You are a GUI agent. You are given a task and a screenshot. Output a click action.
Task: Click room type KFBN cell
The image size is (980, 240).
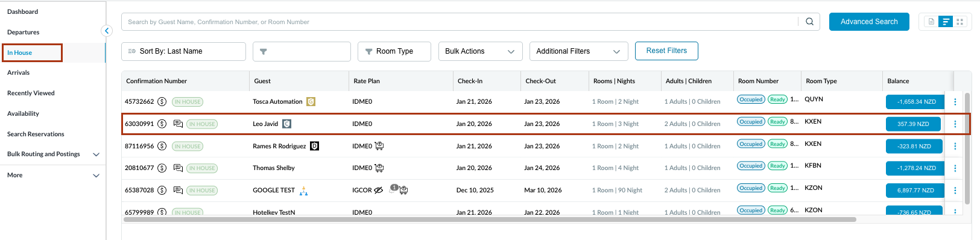click(813, 166)
